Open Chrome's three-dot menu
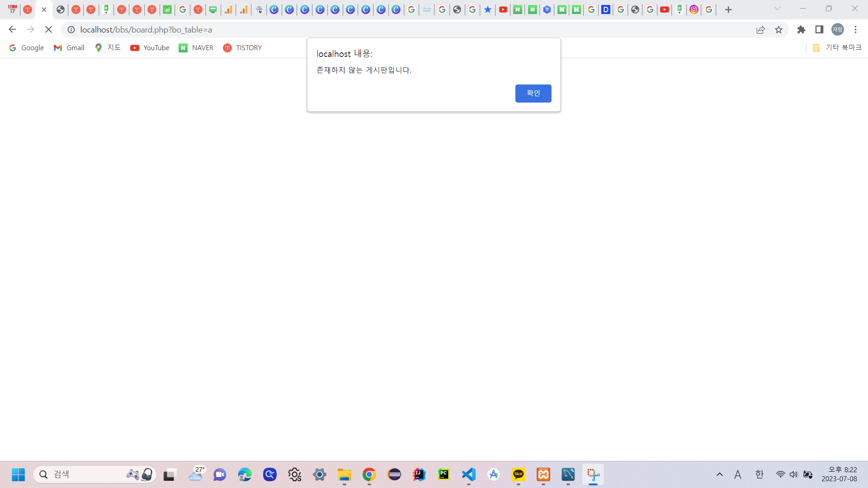This screenshot has width=868, height=488. tap(855, 30)
